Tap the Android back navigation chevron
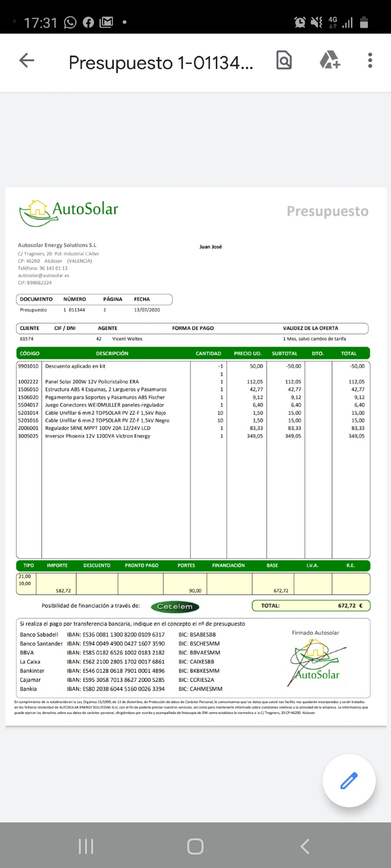 [305, 846]
